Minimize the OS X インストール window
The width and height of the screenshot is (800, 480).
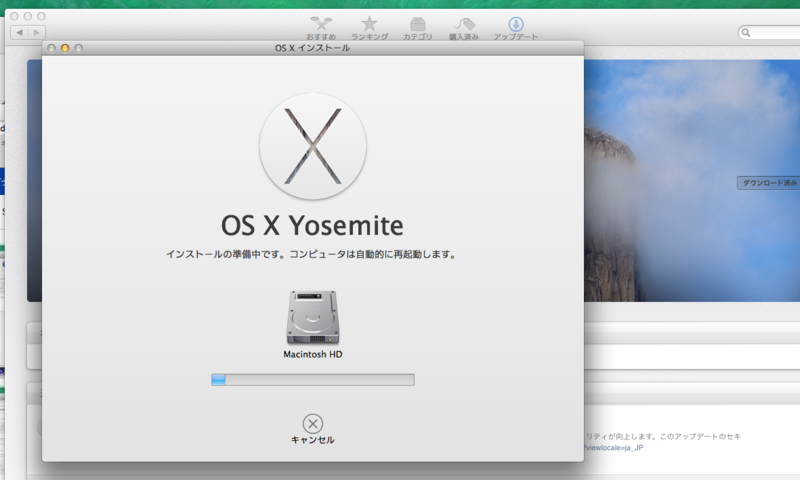pos(65,48)
